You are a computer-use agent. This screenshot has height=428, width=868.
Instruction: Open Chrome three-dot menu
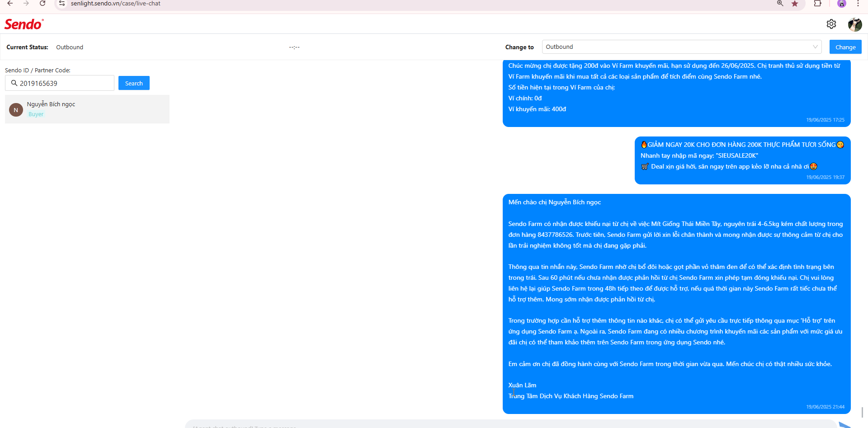[858, 4]
